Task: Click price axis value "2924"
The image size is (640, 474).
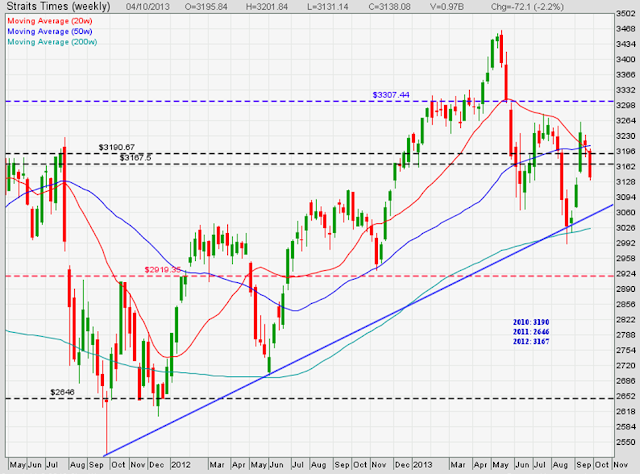Action: tap(625, 274)
